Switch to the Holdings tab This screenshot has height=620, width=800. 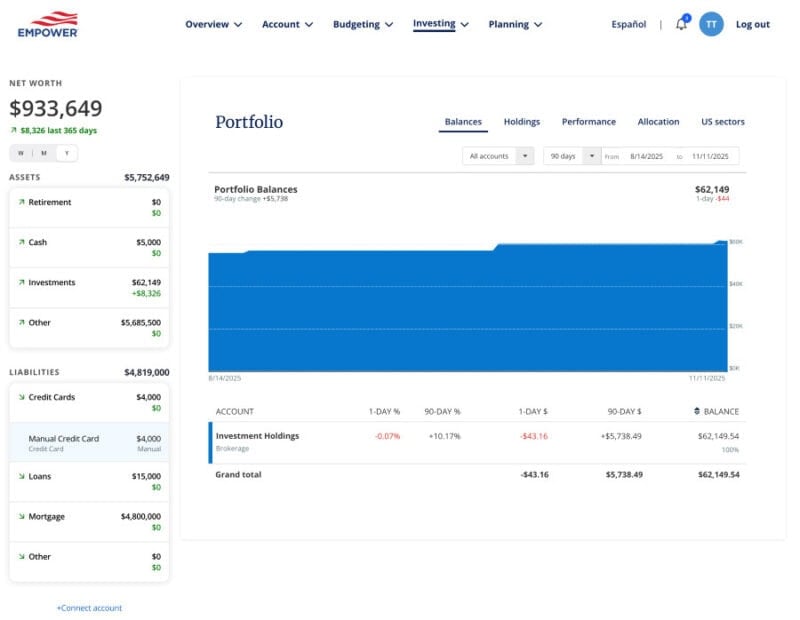pyautogui.click(x=521, y=121)
